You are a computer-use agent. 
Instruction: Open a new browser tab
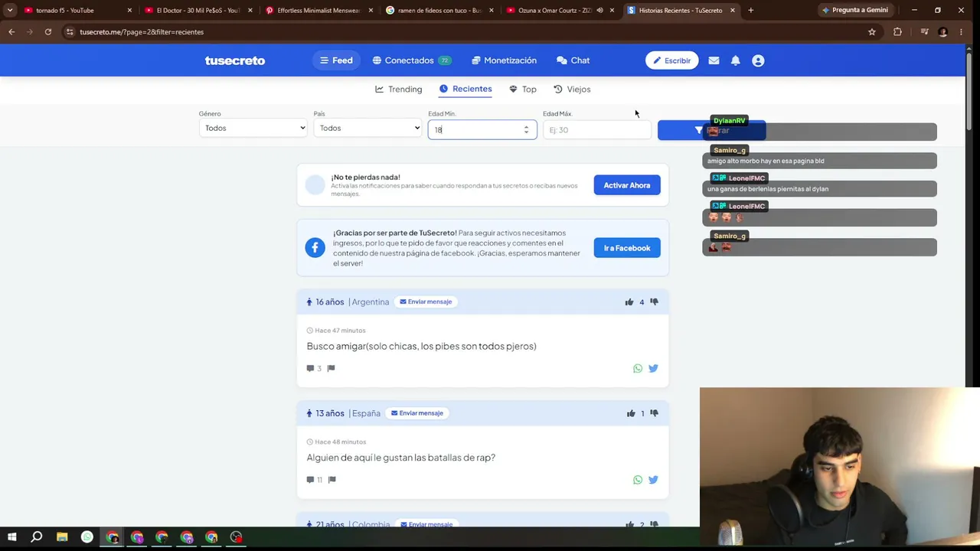tap(750, 10)
